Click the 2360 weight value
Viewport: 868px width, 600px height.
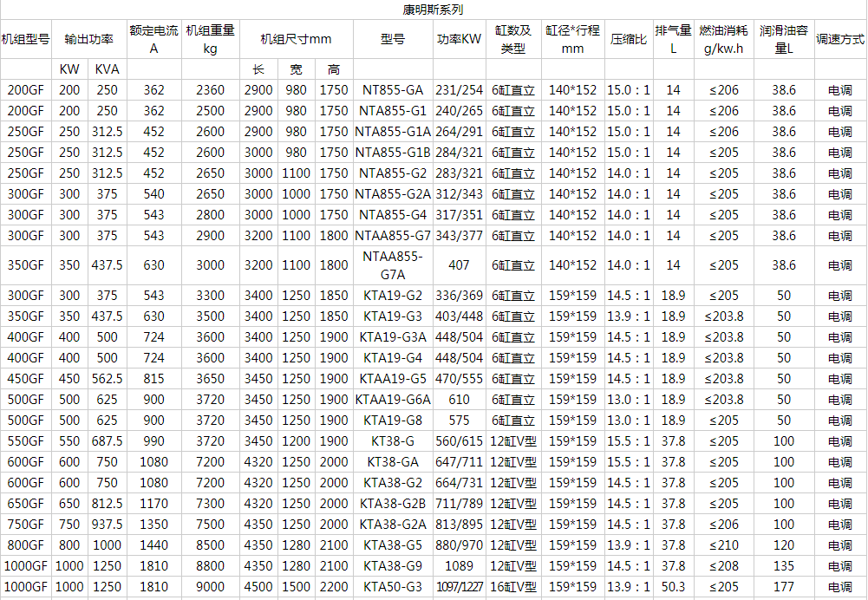tap(211, 89)
